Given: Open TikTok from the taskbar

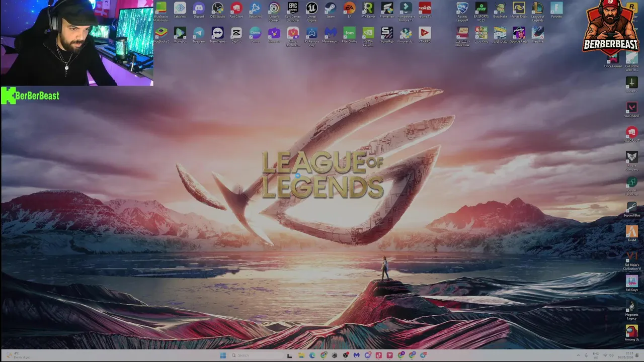Looking at the screenshot, I should point(379,355).
